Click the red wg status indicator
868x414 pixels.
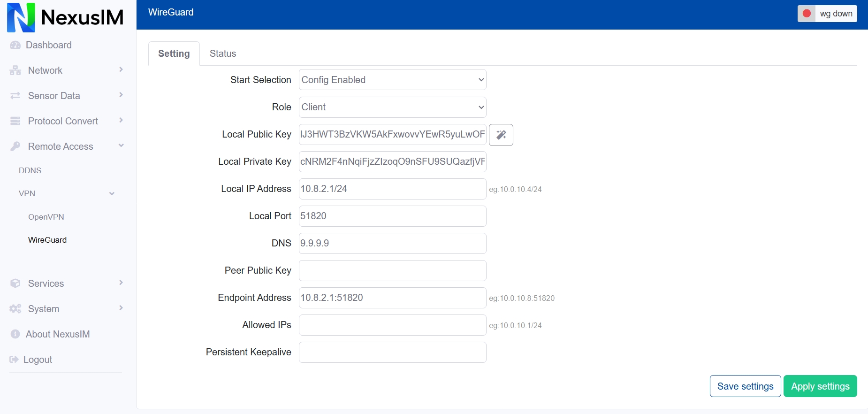coord(807,14)
